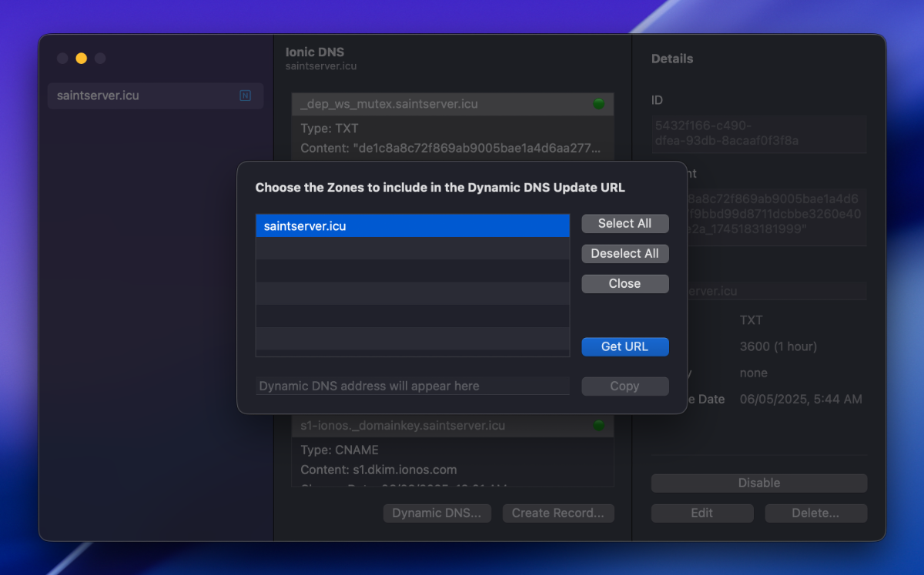The image size is (924, 575).
Task: Select the saintserver.icu zone in the dialog list
Action: point(412,226)
